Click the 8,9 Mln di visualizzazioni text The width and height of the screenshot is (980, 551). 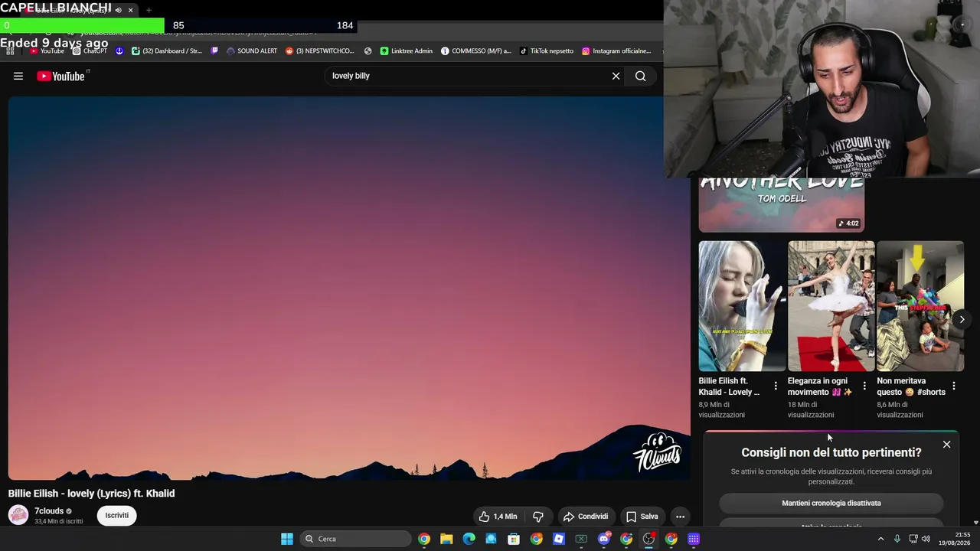(721, 409)
